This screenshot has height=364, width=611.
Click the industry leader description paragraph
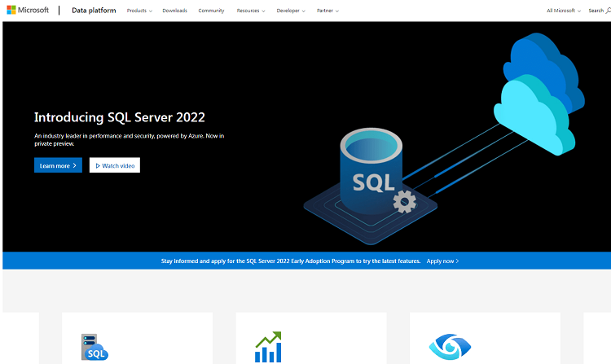(129, 140)
